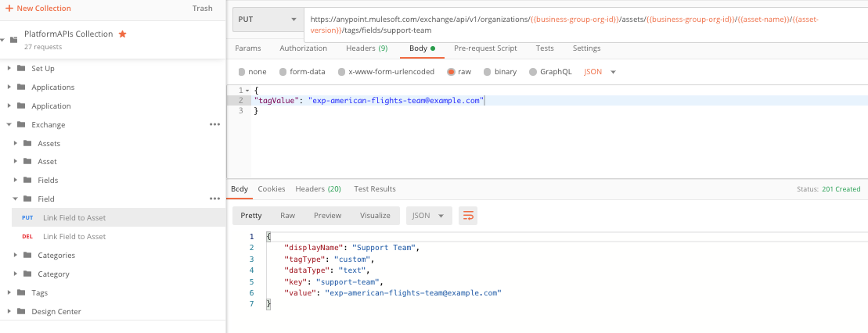The width and height of the screenshot is (868, 333).
Task: Click the PlatformAPIs Collection folder icon
Action: pos(14,39)
